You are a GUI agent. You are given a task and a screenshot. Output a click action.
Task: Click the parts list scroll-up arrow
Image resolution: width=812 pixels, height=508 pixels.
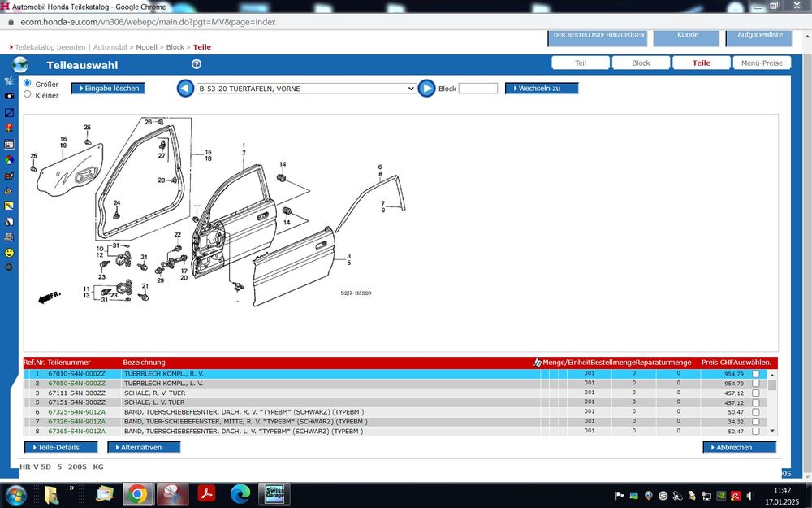click(x=772, y=374)
